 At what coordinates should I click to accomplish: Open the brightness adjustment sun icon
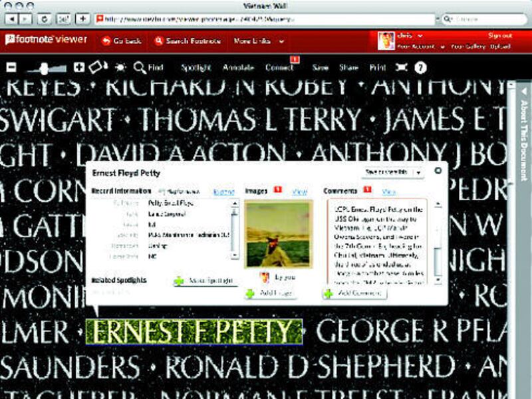(x=120, y=67)
